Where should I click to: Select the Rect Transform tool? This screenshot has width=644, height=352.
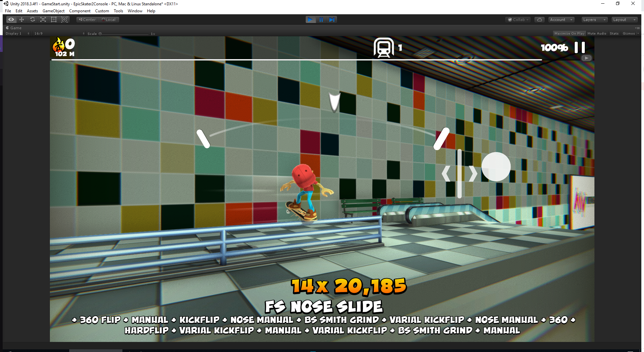pos(54,20)
